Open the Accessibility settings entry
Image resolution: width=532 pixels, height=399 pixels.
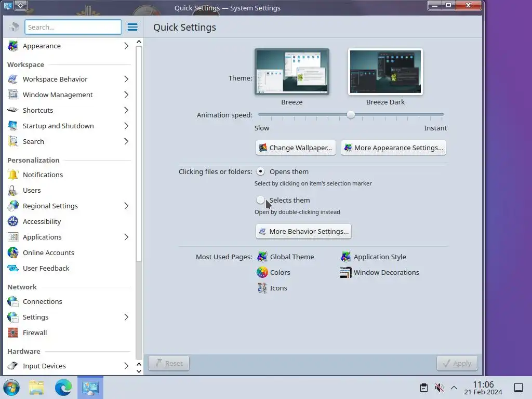(69, 221)
